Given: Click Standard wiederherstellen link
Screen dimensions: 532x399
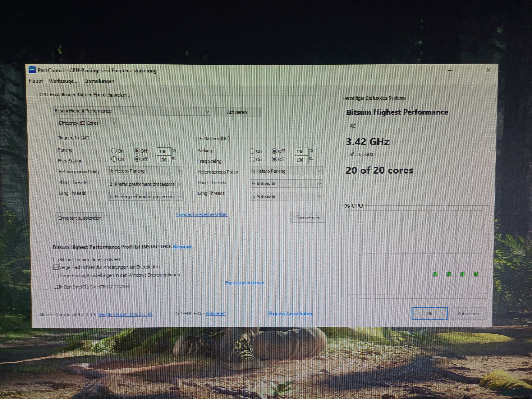Looking at the screenshot, I should (x=202, y=214).
